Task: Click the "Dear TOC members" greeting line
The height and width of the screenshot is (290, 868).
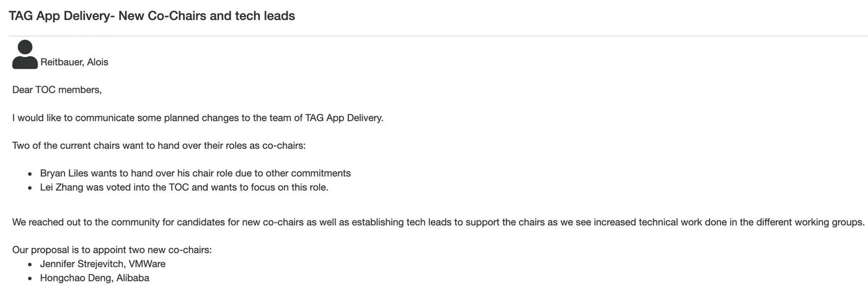Action: (x=56, y=90)
